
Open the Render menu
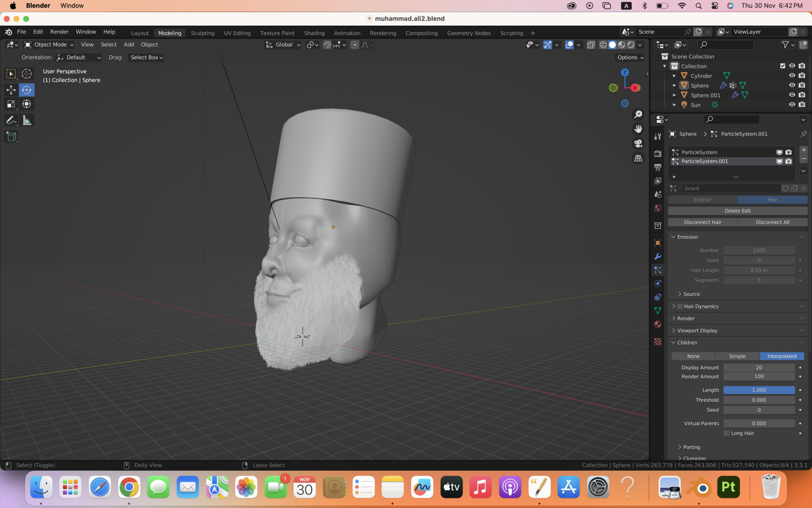point(59,32)
